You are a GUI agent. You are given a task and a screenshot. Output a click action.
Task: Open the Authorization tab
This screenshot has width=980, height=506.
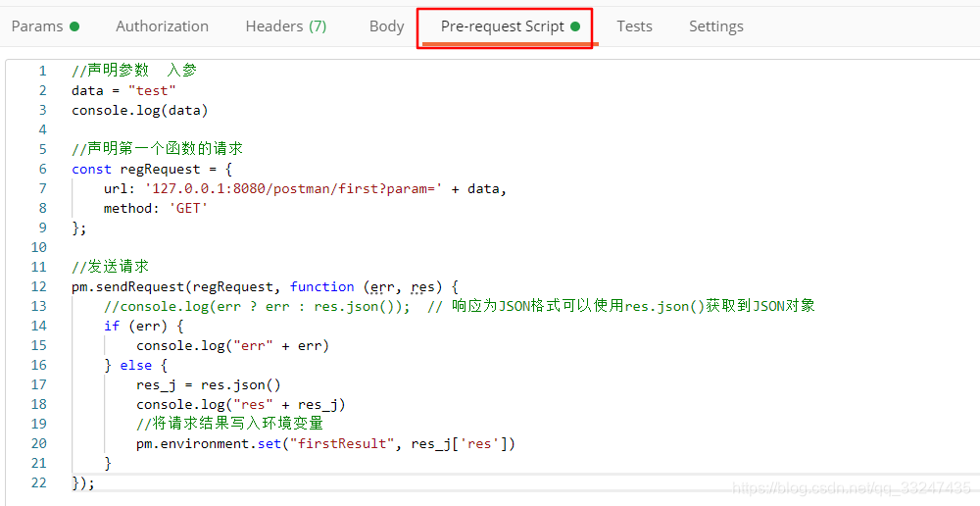(x=162, y=26)
